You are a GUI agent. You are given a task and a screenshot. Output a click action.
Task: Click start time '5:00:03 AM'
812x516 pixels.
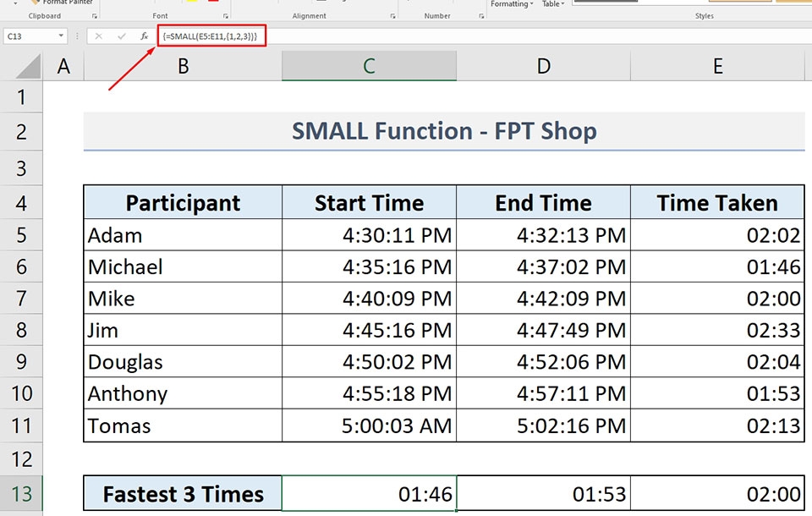pos(370,425)
